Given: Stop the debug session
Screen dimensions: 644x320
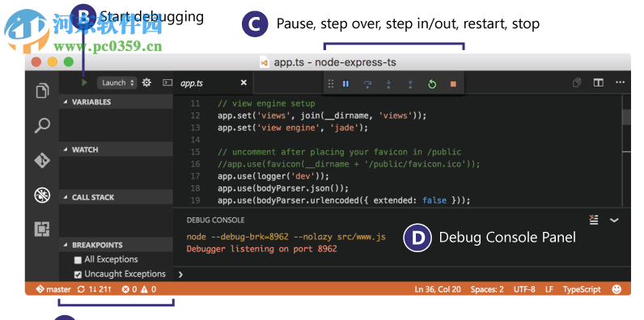Looking at the screenshot, I should [x=453, y=84].
